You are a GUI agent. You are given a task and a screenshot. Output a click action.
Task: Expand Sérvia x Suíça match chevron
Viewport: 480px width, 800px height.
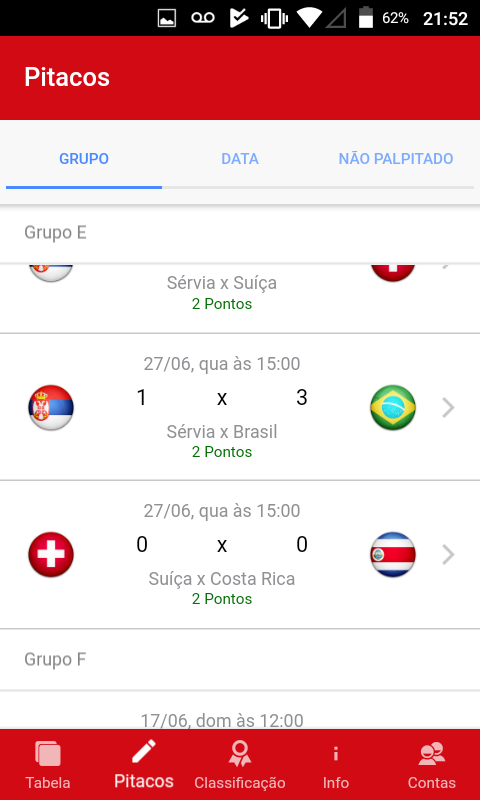pyautogui.click(x=447, y=267)
